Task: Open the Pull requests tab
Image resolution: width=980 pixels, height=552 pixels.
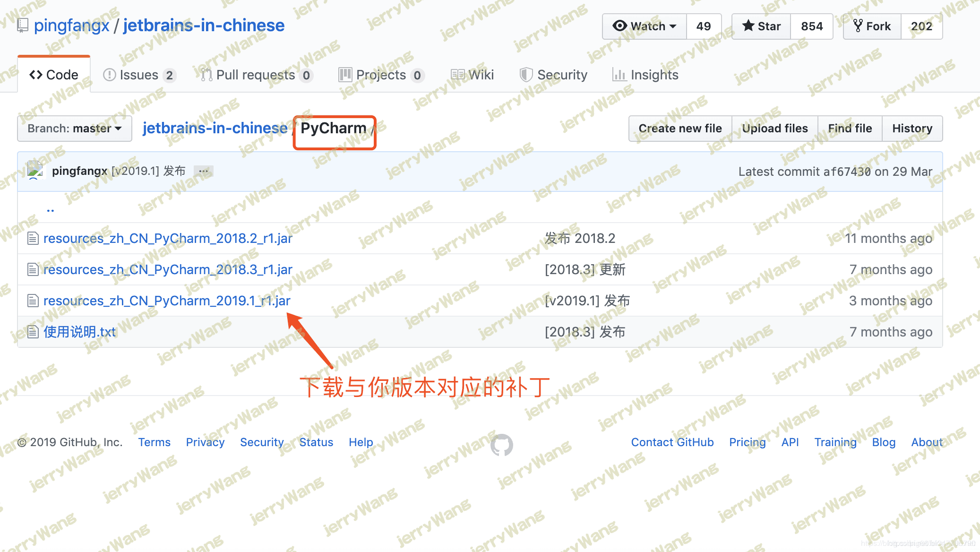Action: (x=256, y=75)
